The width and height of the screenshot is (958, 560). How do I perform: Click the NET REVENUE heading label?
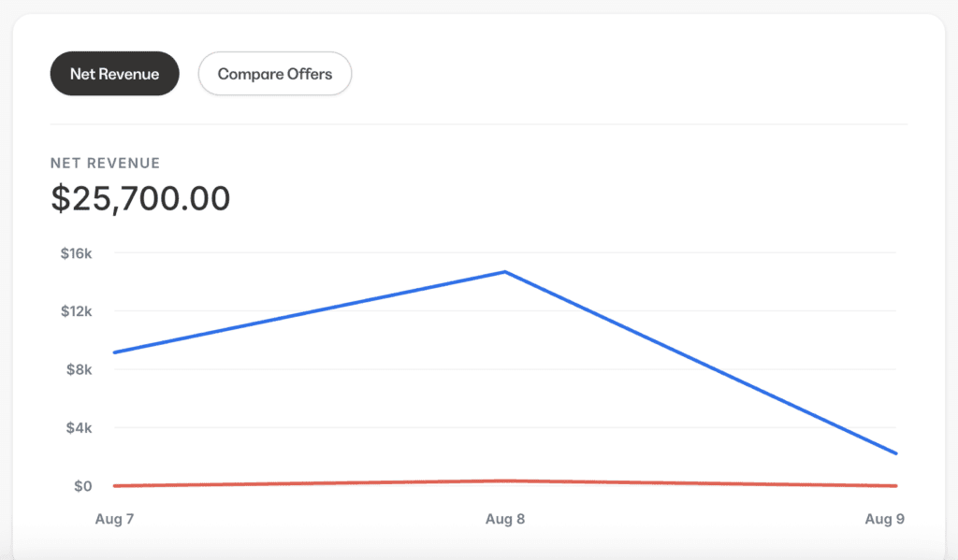click(105, 163)
